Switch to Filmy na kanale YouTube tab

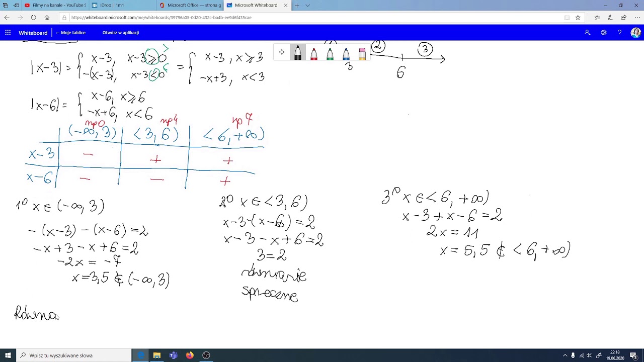tap(55, 5)
